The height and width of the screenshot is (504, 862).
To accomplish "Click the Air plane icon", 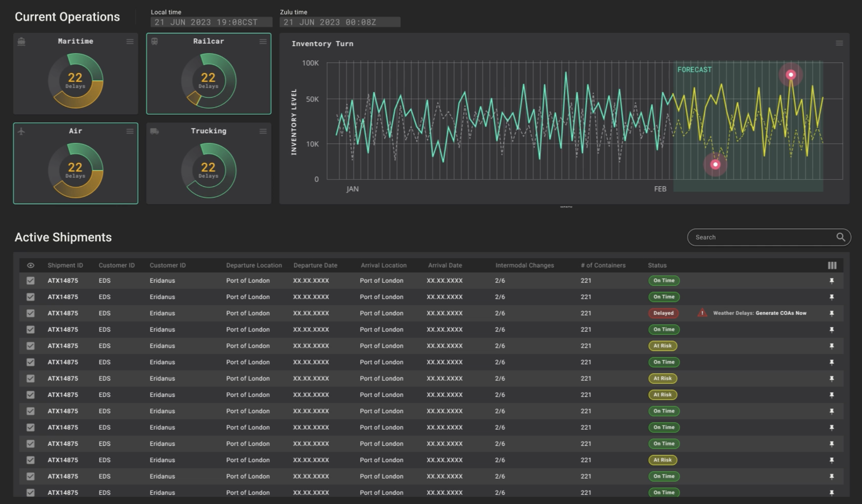I will click(x=21, y=131).
